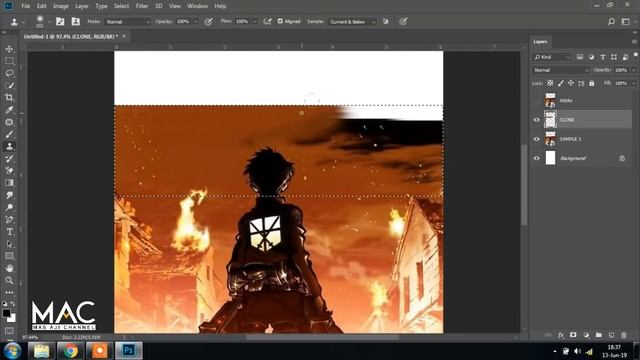Image resolution: width=640 pixels, height=360 pixels.
Task: Hide the CLONE layer
Action: point(537,120)
